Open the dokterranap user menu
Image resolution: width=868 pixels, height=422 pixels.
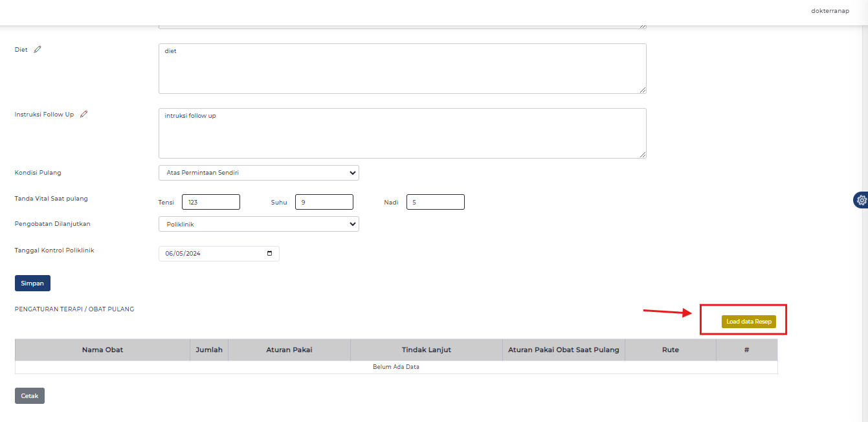(830, 10)
